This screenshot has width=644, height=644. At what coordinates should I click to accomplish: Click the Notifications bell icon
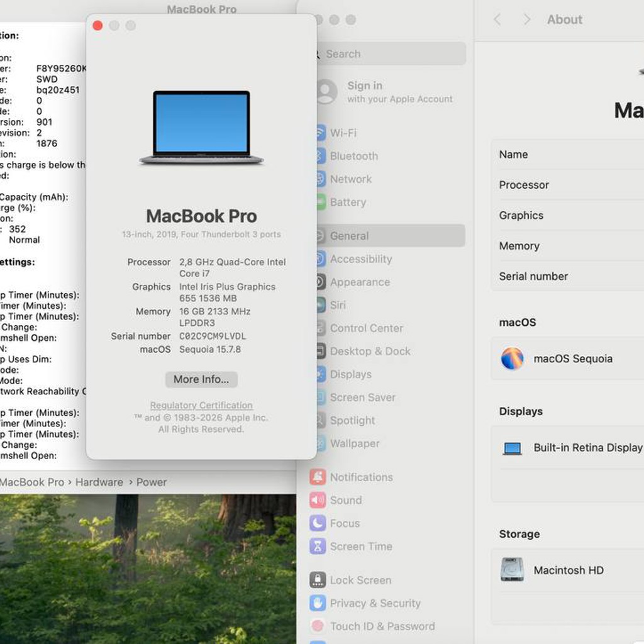tap(318, 477)
